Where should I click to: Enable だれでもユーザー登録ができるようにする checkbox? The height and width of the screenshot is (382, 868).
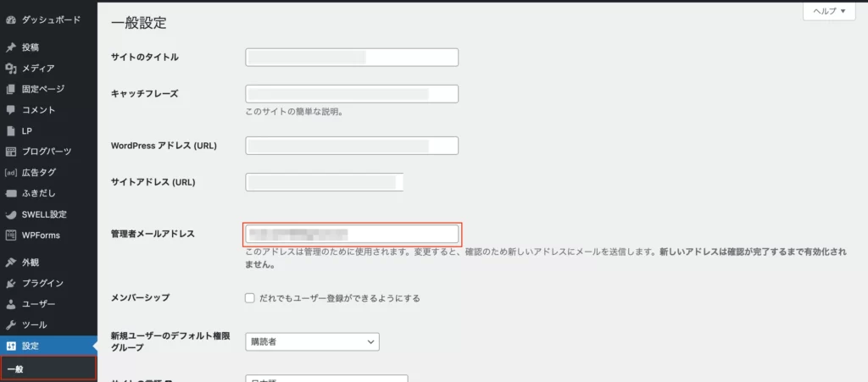coord(250,298)
